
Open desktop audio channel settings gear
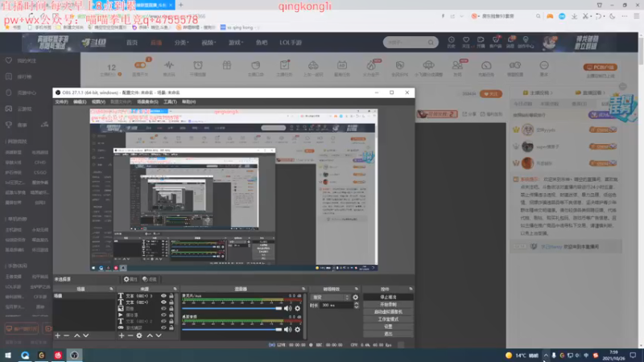pos(297,329)
